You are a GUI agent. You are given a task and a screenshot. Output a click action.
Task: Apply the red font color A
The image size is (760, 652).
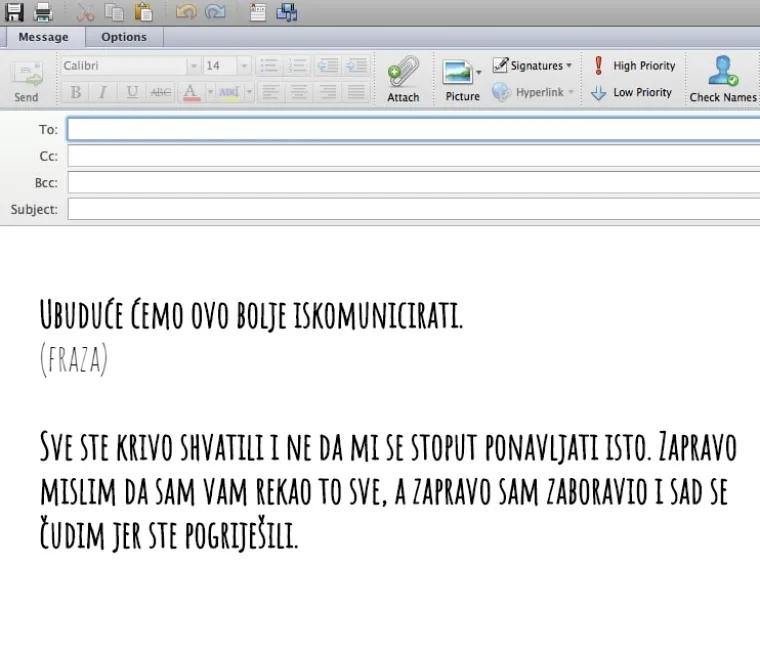pyautogui.click(x=191, y=92)
